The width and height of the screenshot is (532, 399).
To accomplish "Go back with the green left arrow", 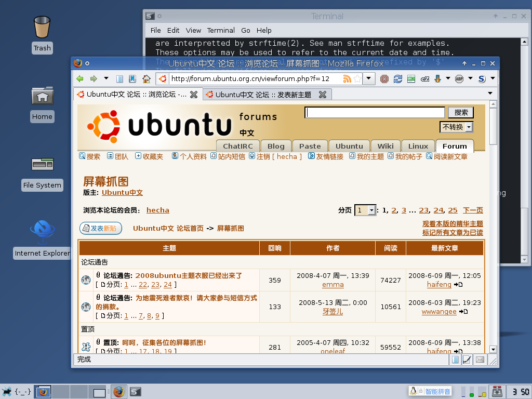I will point(79,79).
